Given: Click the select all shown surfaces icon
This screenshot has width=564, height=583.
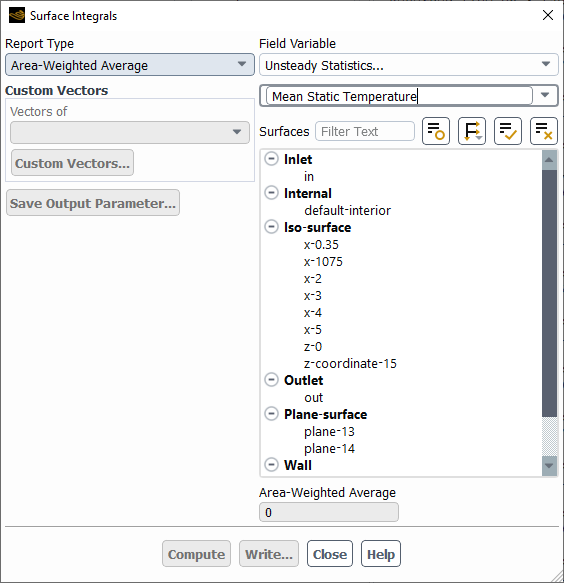Looking at the screenshot, I should 508,131.
